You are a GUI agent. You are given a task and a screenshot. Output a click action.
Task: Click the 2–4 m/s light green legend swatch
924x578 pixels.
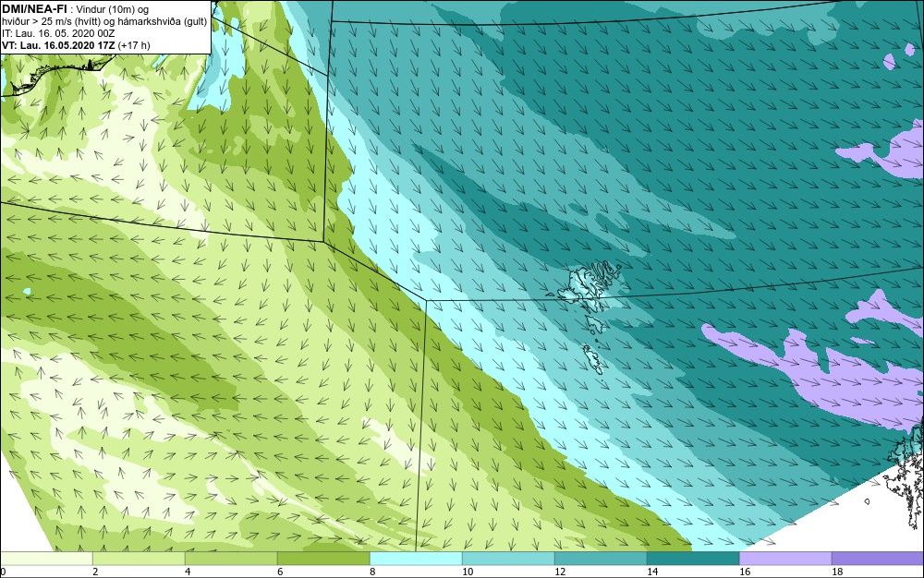(140, 558)
